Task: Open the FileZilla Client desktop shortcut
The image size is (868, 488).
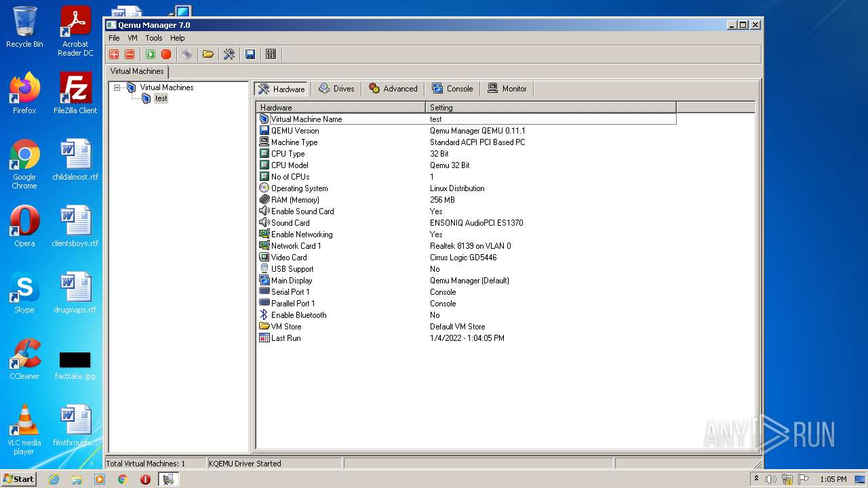Action: (75, 94)
